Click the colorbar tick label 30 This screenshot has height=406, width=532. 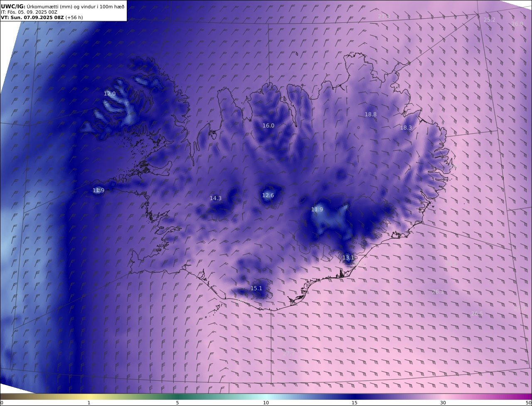pyautogui.click(x=443, y=403)
